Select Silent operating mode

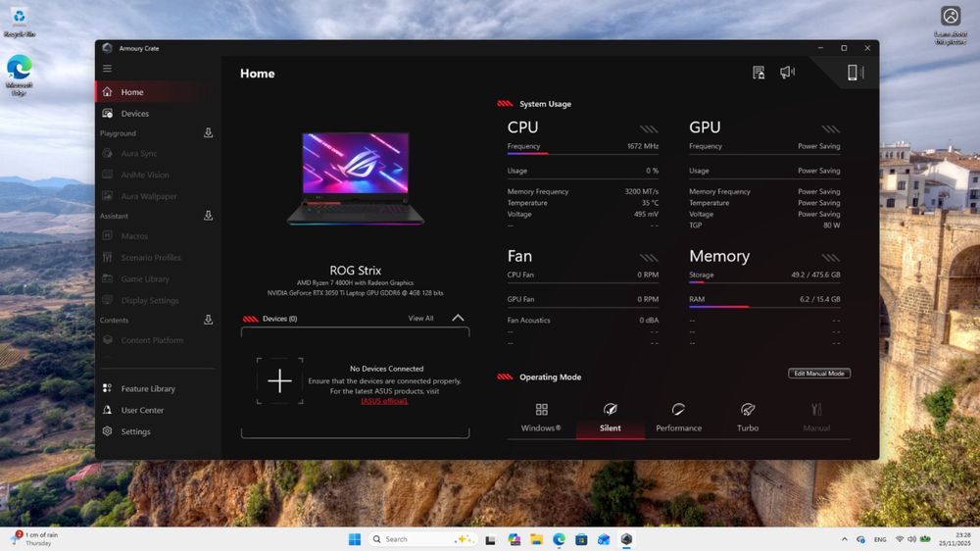[x=610, y=418]
